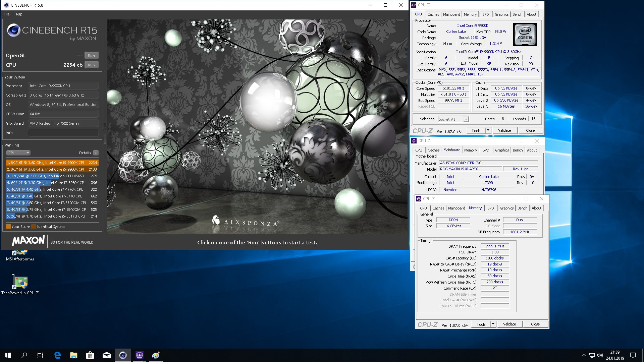Show hidden system tray icons
644x362 pixels.
tap(584, 355)
